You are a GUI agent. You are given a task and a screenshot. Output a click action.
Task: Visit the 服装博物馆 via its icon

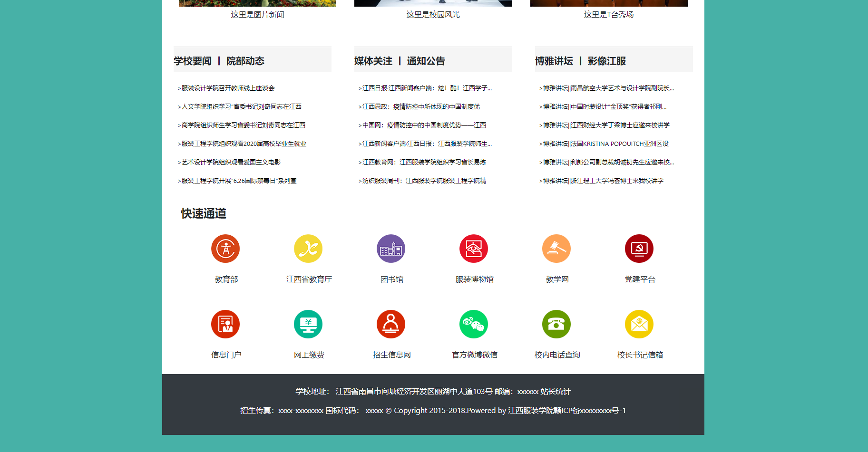click(x=474, y=248)
